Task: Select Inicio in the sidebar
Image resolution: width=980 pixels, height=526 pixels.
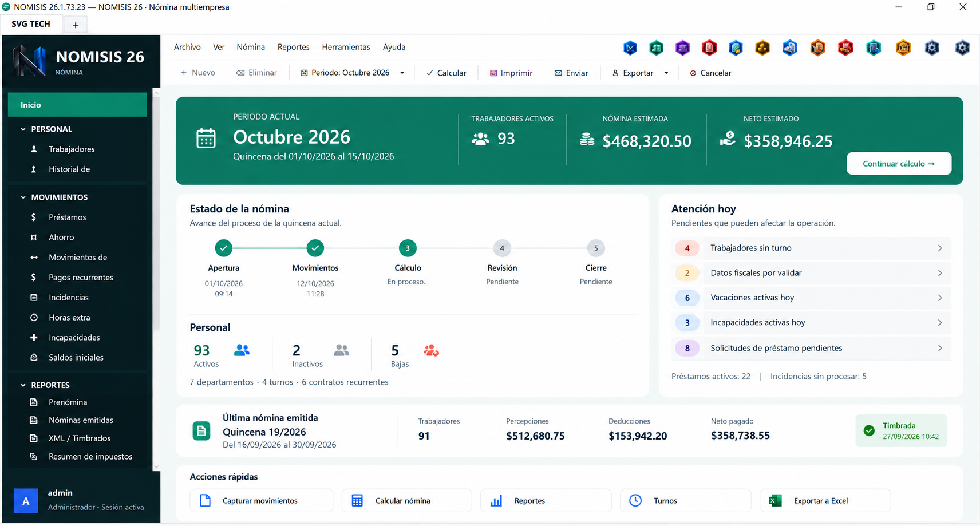Action: tap(77, 105)
